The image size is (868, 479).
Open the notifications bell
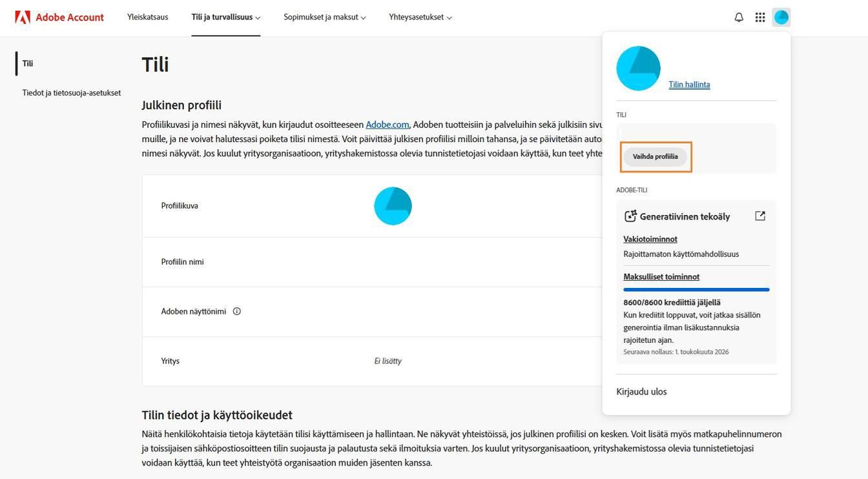point(739,17)
